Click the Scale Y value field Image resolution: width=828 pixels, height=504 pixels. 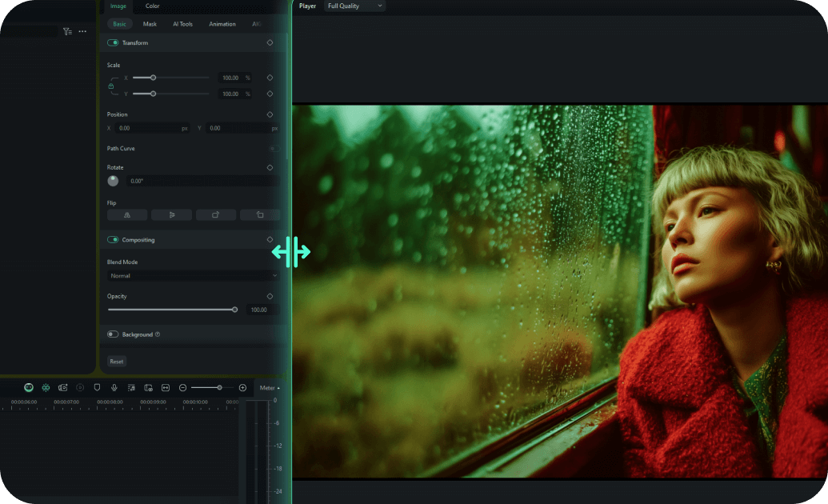click(234, 94)
